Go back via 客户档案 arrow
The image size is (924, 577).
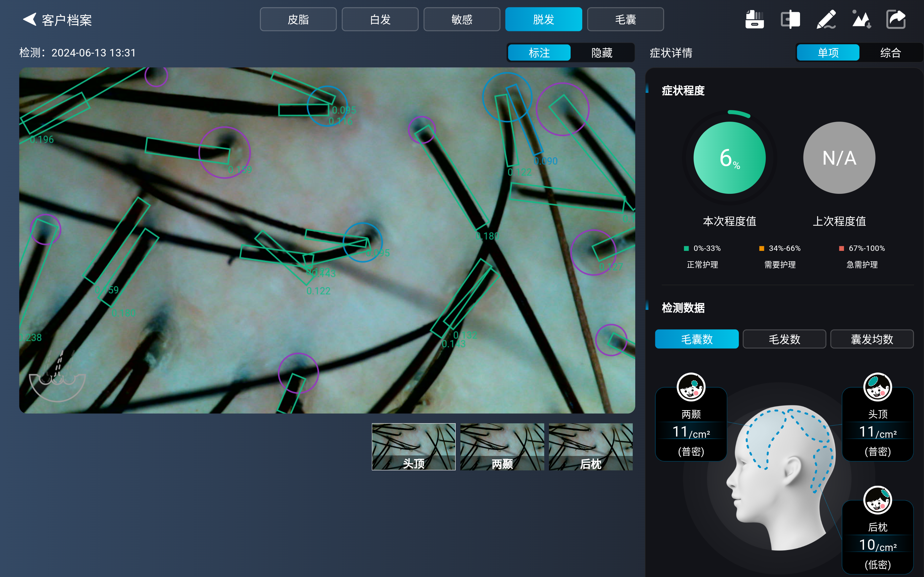point(30,19)
